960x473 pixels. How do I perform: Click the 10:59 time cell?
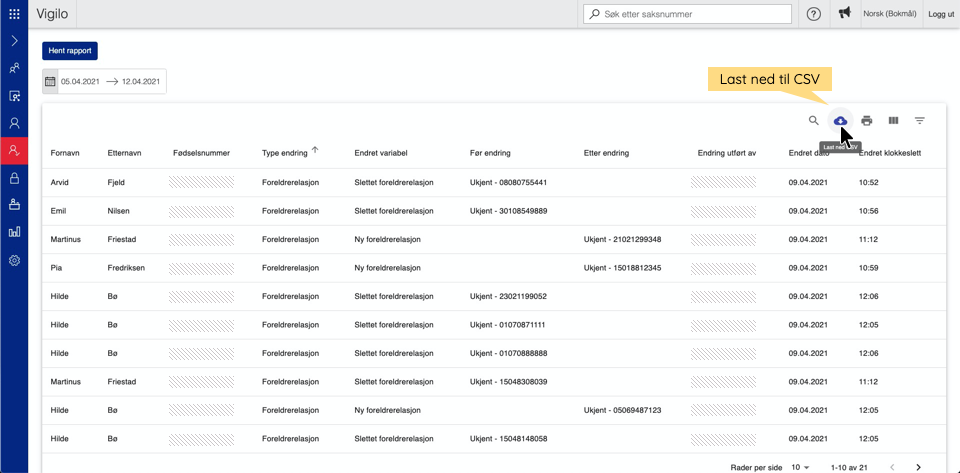(x=869, y=268)
